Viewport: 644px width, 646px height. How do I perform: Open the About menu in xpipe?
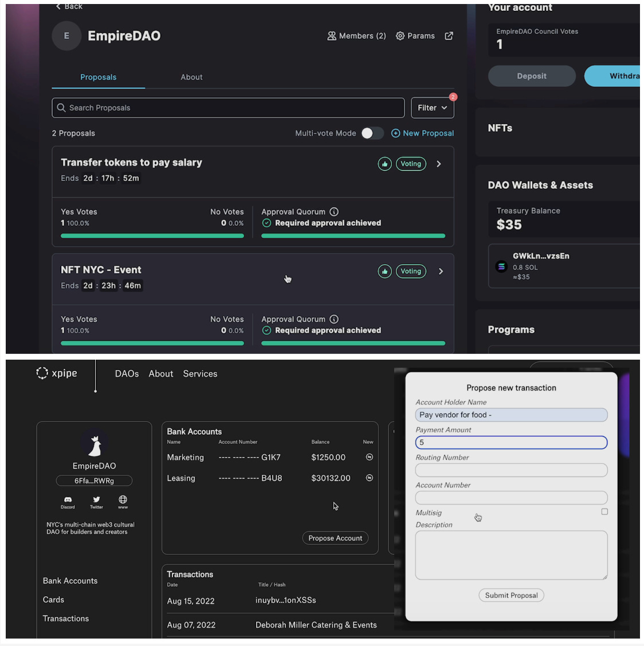point(161,373)
